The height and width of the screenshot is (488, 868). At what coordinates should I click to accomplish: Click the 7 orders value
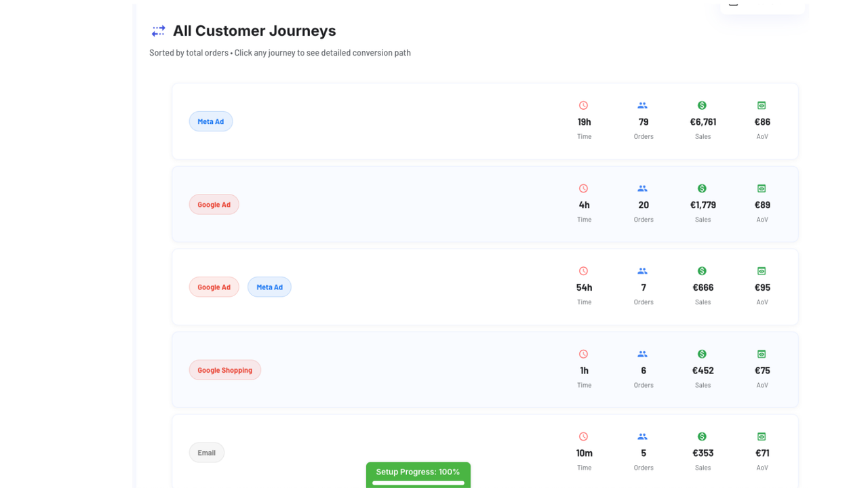pyautogui.click(x=644, y=287)
